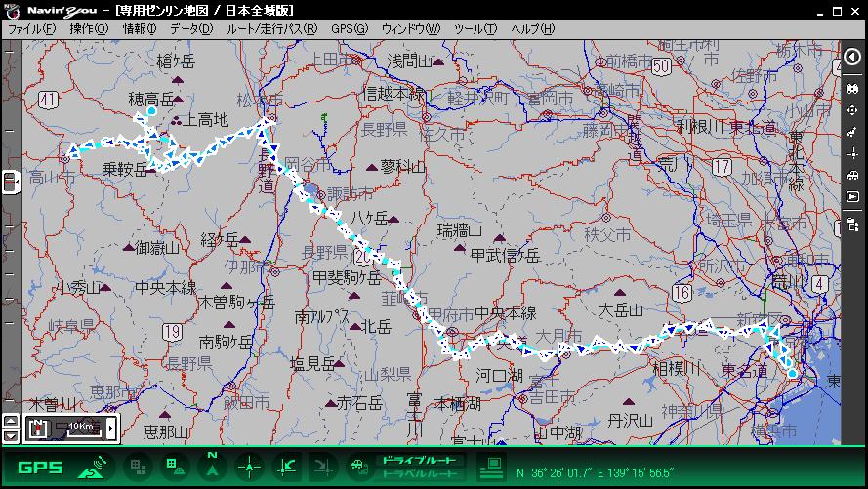
Task: Click the map grid and landmark icon
Action: click(x=175, y=467)
